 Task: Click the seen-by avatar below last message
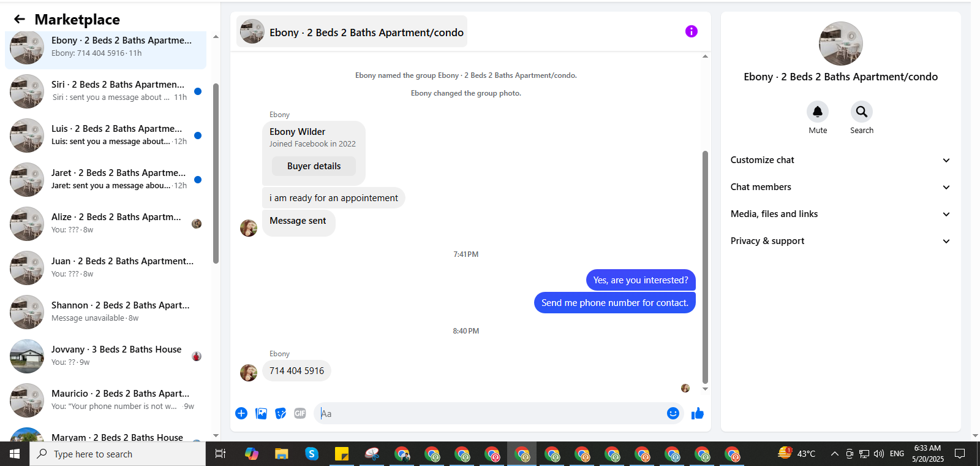[x=685, y=388]
